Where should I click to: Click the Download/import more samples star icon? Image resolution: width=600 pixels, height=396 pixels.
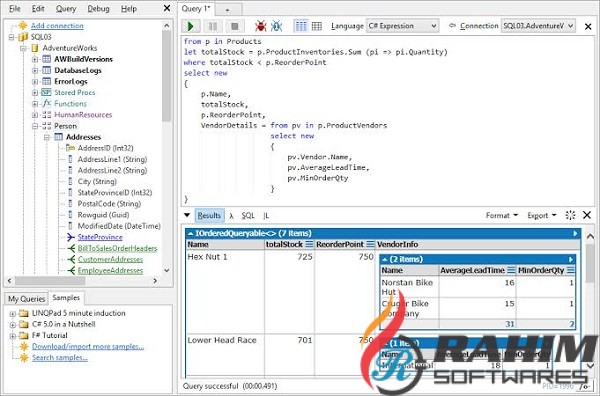pos(24,347)
